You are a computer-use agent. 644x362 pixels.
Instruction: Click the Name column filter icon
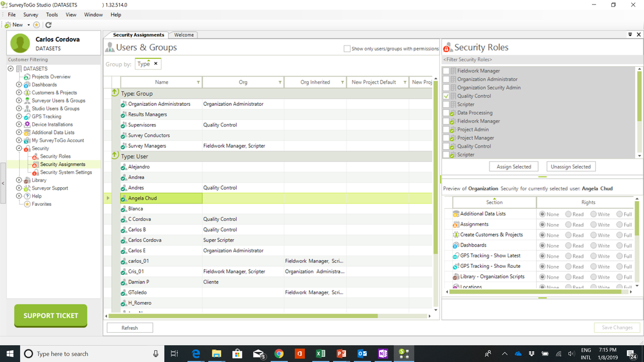(198, 82)
